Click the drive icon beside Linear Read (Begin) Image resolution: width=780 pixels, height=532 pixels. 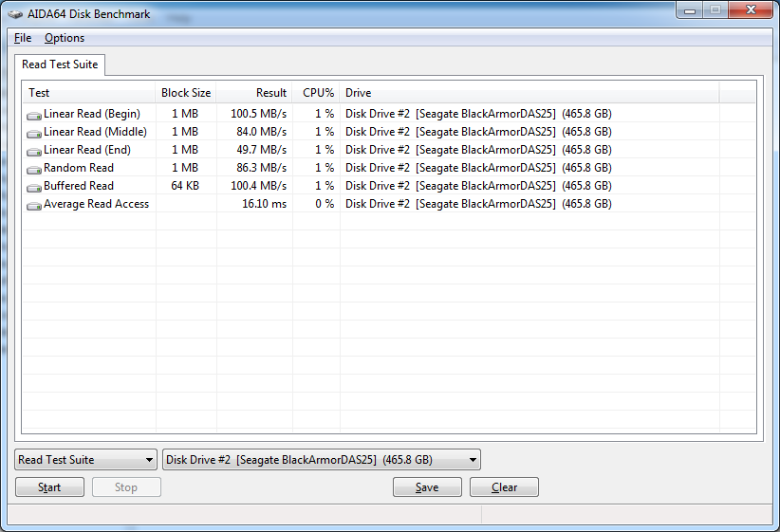point(34,116)
